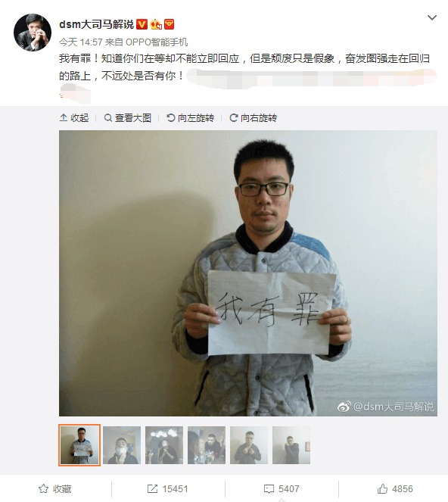Collapse the image with 收起
This screenshot has width=448, height=502.
[74, 118]
